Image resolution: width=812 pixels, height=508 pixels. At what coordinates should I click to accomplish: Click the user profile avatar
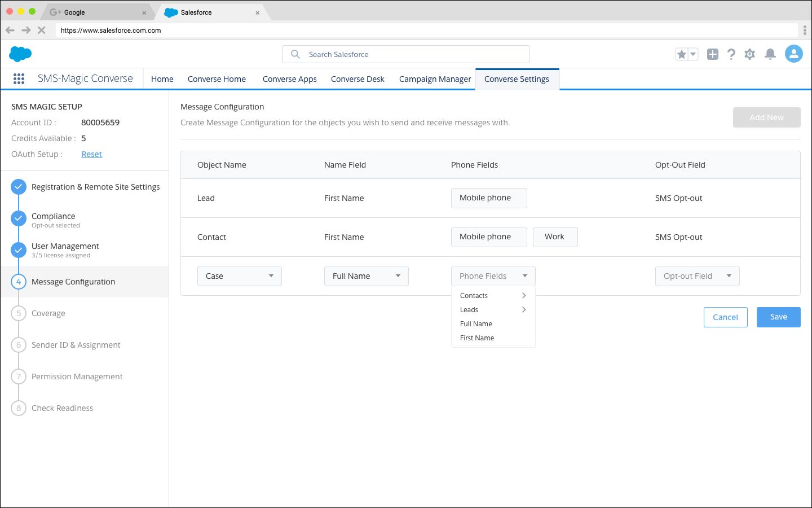[794, 54]
